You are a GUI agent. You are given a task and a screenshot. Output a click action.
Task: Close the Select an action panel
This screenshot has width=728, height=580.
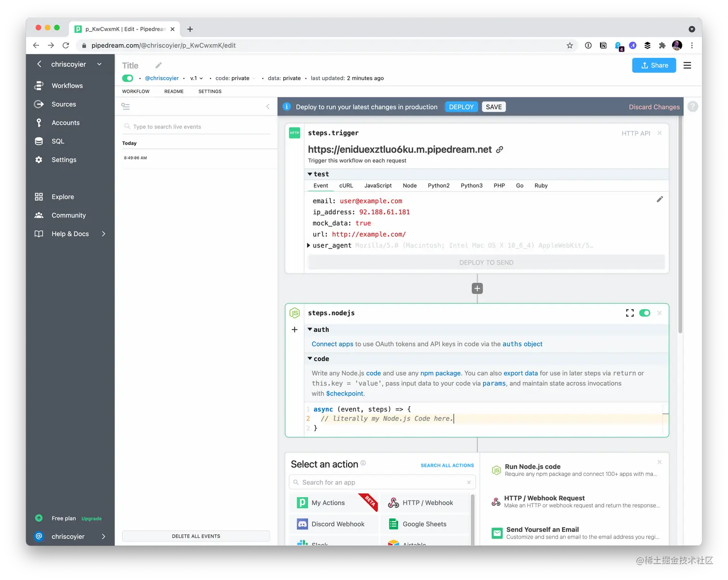point(660,462)
